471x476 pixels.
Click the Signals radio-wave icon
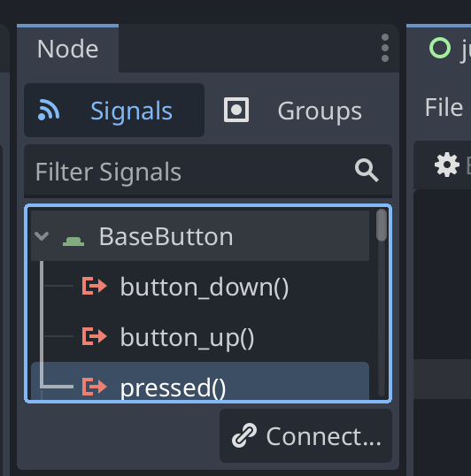[x=49, y=111]
